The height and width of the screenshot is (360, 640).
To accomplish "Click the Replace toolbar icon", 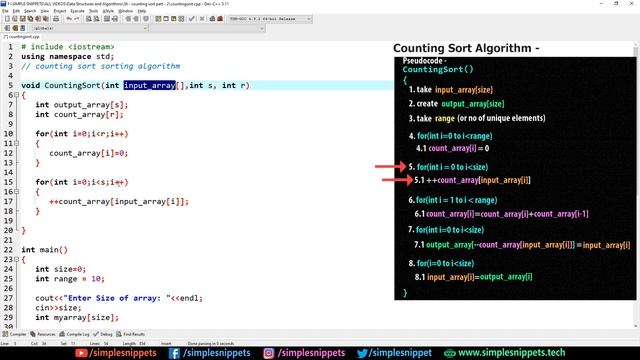I will (x=96, y=19).
